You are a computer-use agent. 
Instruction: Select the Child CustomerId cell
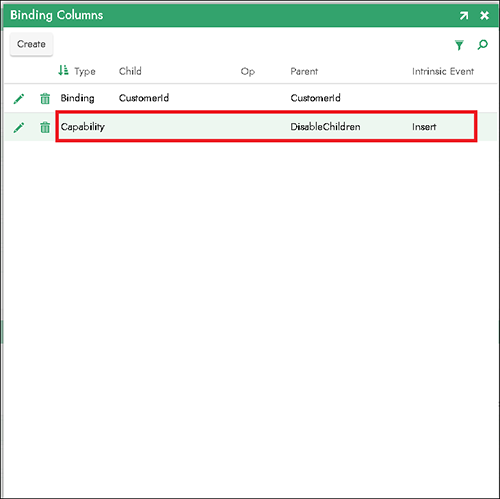[144, 98]
